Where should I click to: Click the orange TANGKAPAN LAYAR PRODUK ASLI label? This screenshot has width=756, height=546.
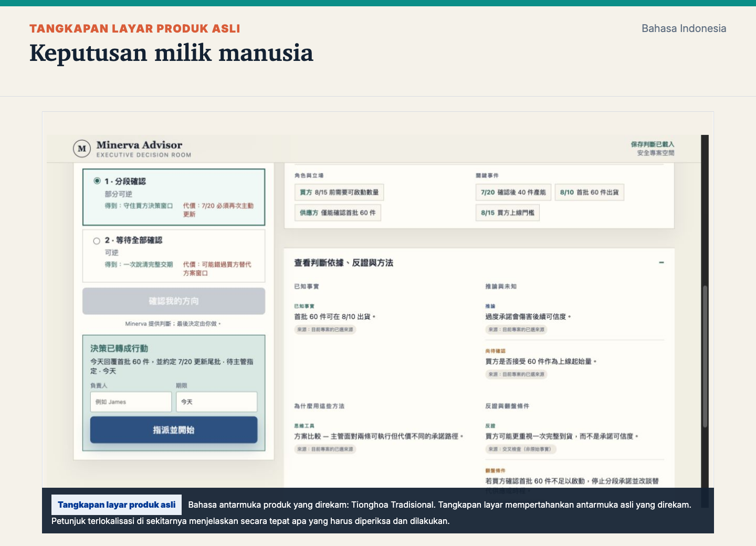(x=135, y=28)
